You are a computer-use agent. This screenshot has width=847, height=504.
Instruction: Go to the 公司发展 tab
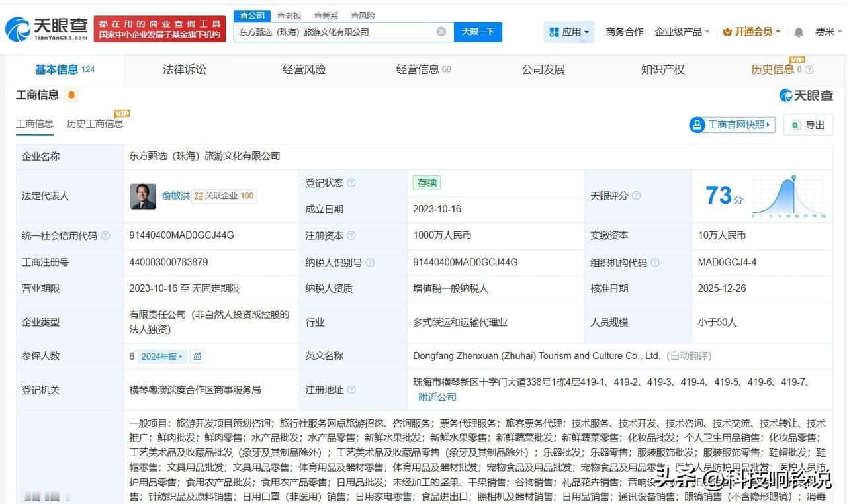coord(543,70)
